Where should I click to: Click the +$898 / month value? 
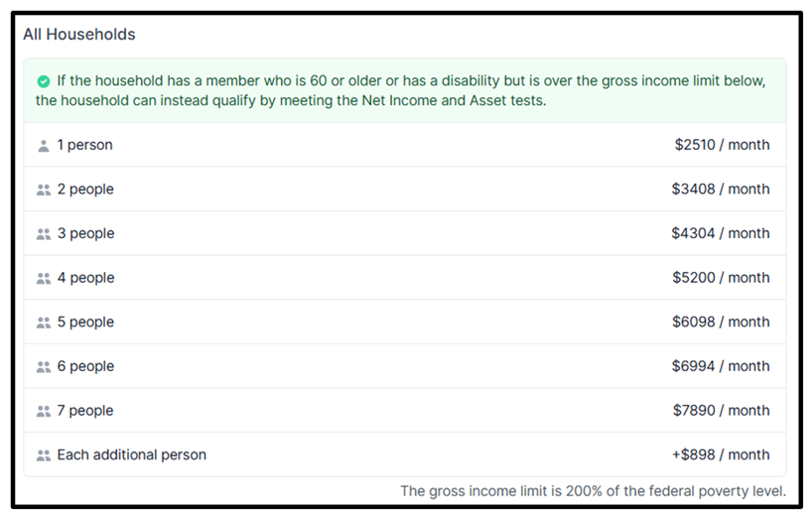coord(721,454)
